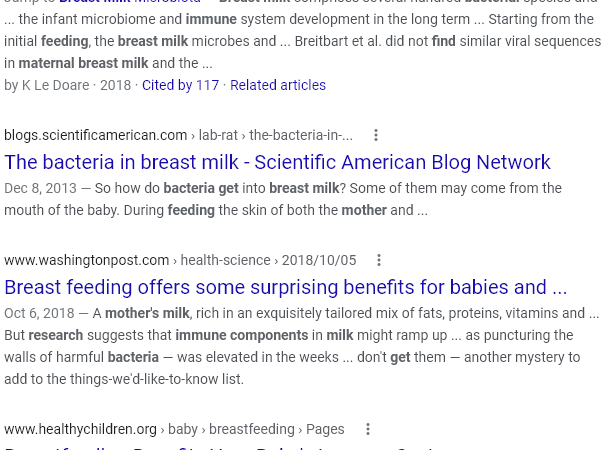612x450 pixels.
Task: Select the 'lab-rat' breadcrumb segment
Action: (218, 135)
